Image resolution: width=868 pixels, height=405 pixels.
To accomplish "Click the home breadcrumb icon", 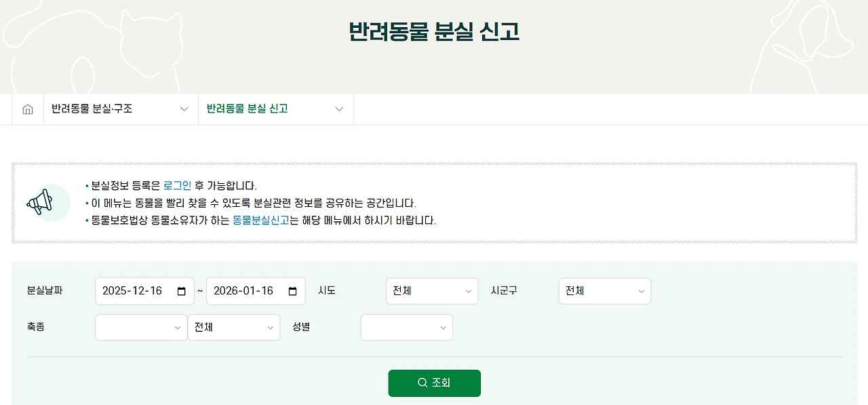I will point(27,109).
